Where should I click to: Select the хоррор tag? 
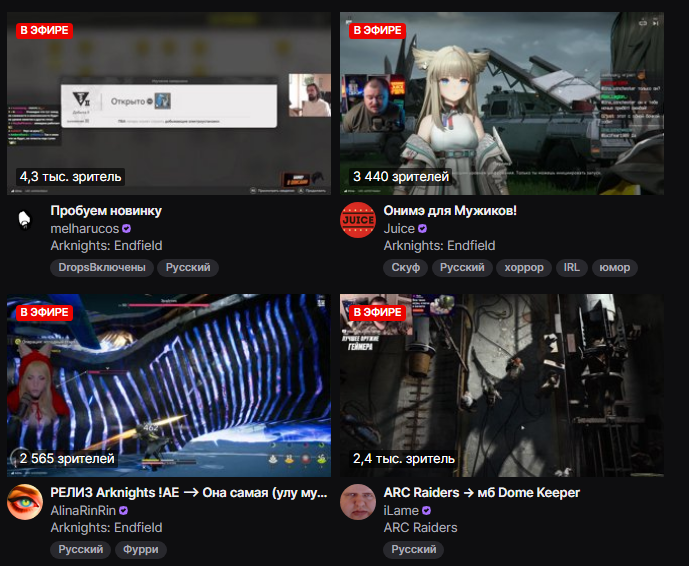[x=524, y=268]
